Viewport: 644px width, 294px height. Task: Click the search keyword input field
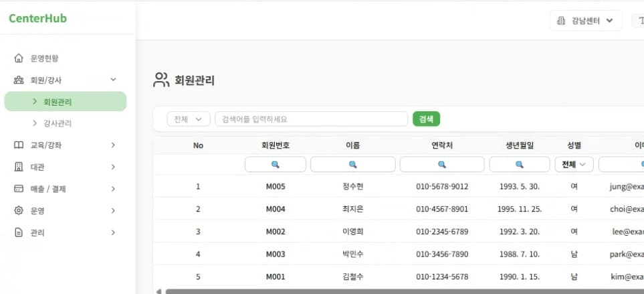click(310, 119)
